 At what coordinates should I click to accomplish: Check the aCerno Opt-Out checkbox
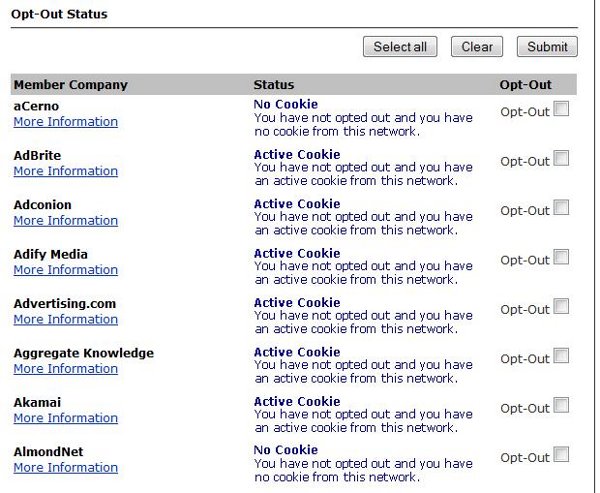click(x=561, y=109)
